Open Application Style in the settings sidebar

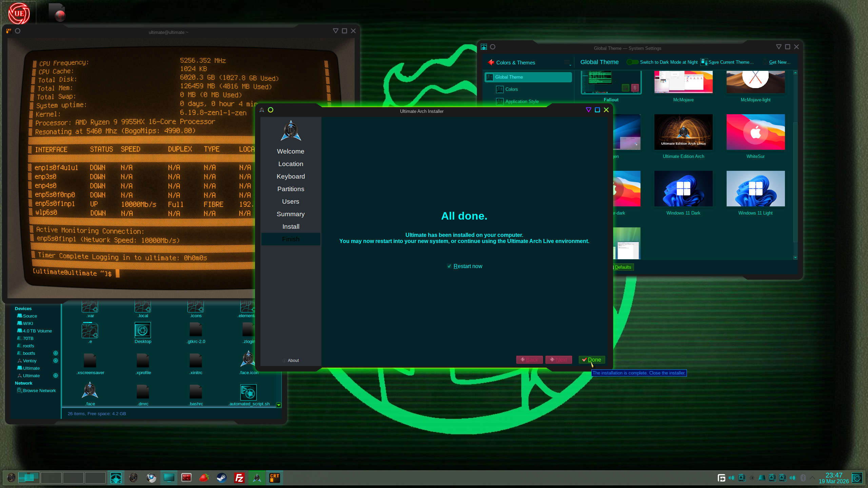[x=528, y=101]
